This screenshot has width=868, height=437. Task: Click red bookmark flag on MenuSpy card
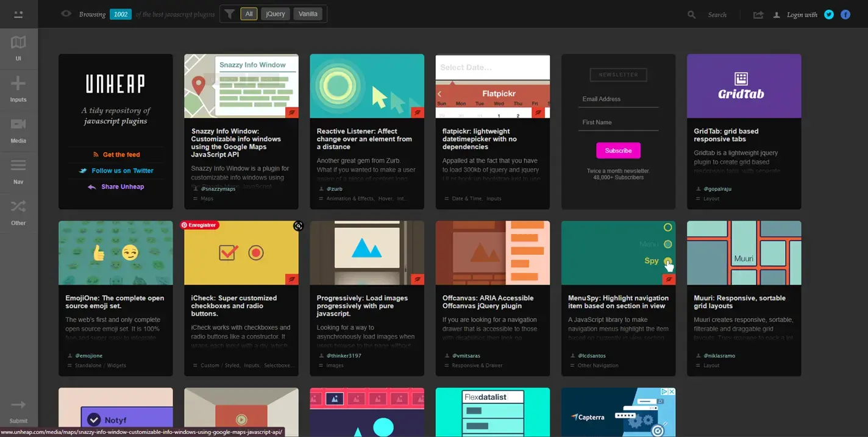coord(669,279)
